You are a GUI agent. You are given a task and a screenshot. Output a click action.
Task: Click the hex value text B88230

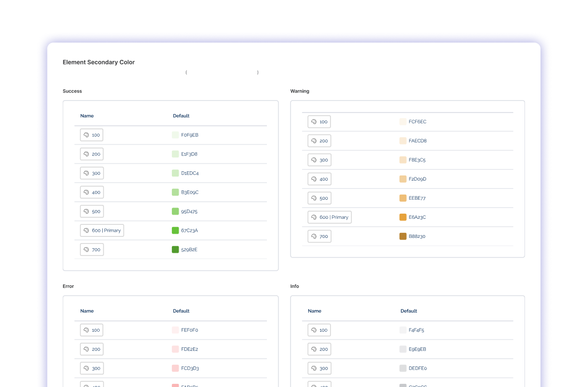click(x=417, y=237)
